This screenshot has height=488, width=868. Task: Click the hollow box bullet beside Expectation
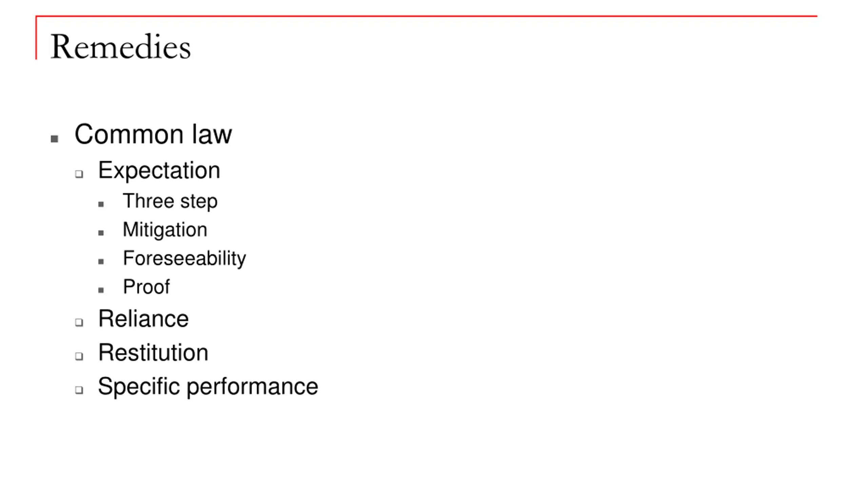[79, 174]
